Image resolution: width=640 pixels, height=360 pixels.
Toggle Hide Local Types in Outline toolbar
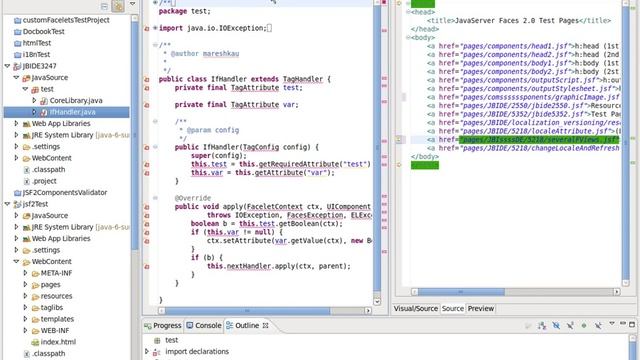tap(598, 326)
